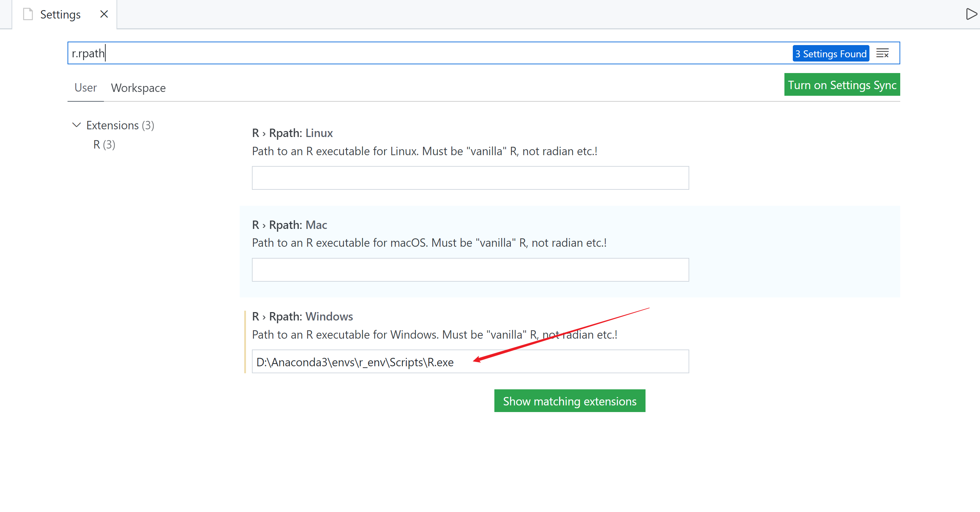
Task: Click the R › Rpath: Mac setting title
Action: pos(289,225)
